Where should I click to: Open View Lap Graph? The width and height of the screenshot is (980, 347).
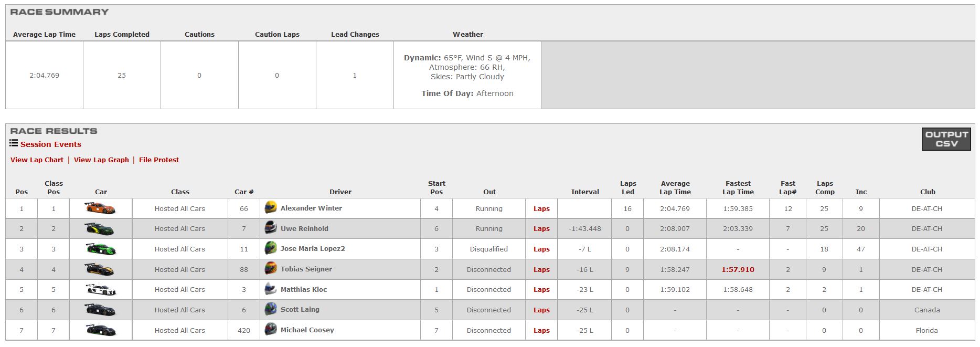(101, 160)
